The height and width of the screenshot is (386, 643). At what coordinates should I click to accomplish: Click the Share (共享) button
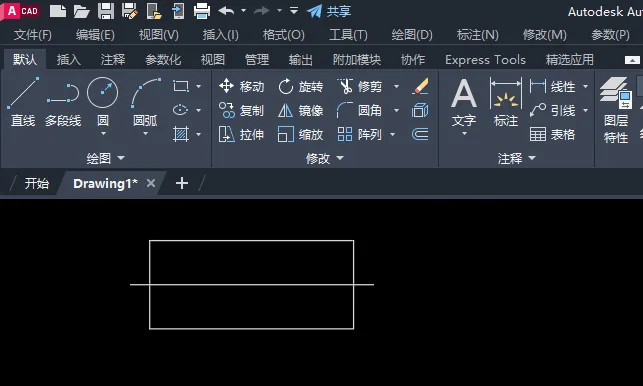[329, 11]
